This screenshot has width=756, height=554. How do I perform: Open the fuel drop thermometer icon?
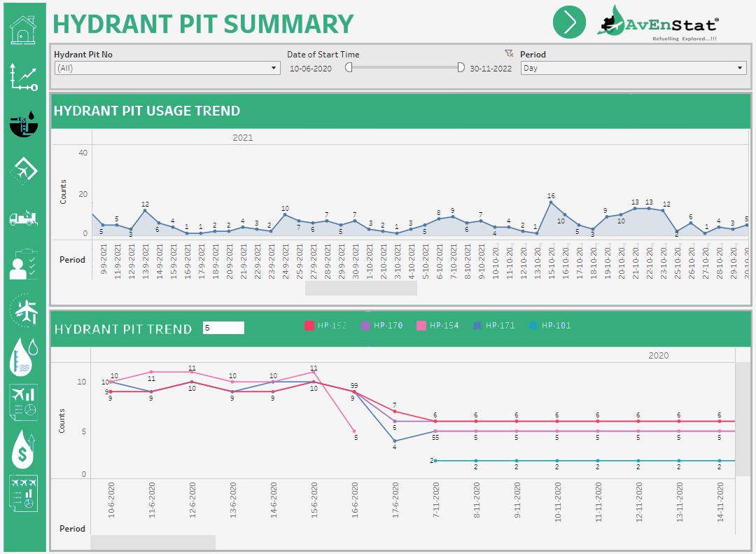[x=23, y=356]
